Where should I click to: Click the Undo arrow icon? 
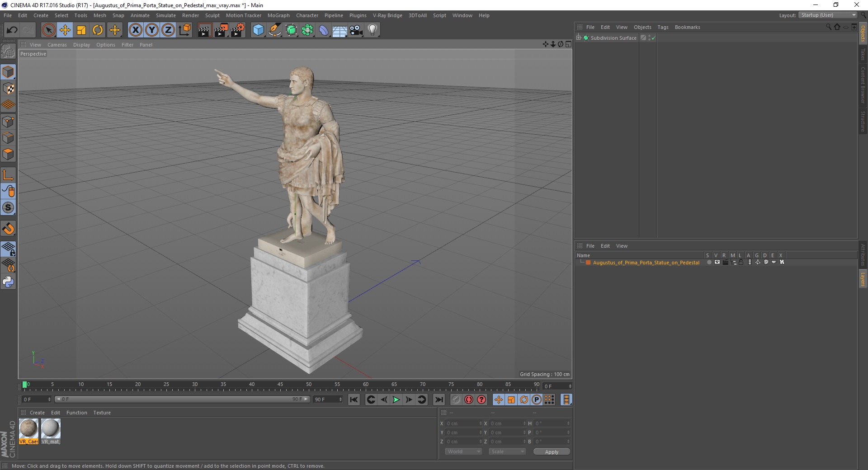coord(12,30)
